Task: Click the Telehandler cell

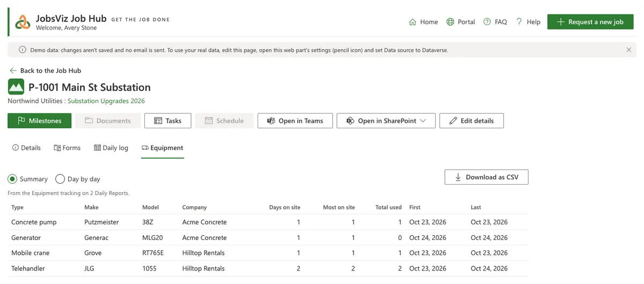Action: (x=28, y=268)
